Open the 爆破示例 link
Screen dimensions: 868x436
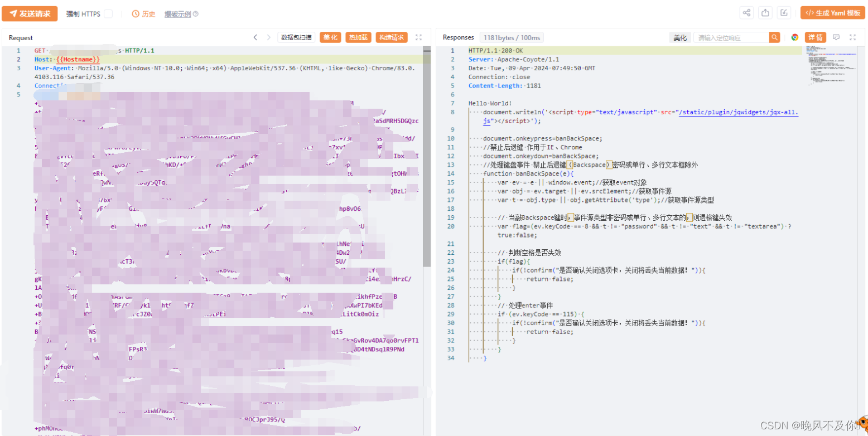click(177, 14)
